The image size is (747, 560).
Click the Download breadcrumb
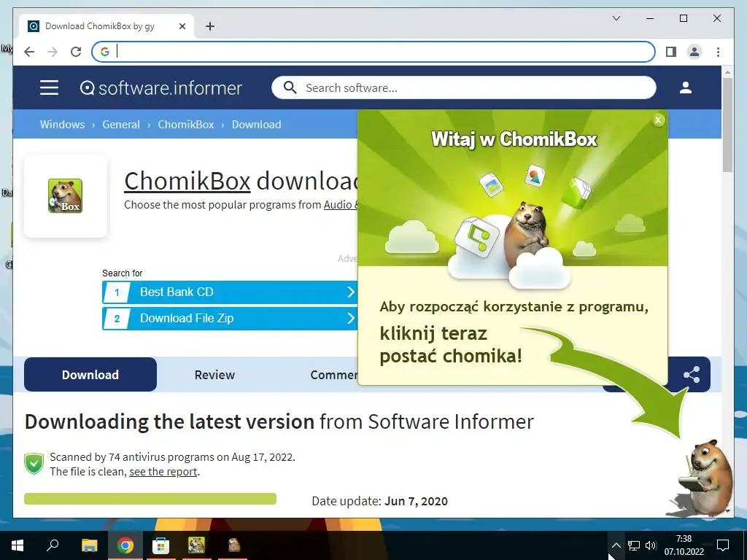coord(256,124)
